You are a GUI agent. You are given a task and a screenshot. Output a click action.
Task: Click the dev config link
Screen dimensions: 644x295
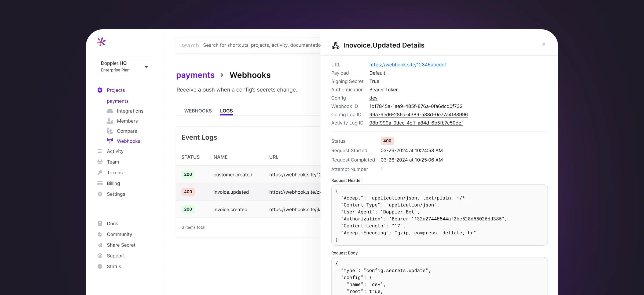click(x=373, y=98)
